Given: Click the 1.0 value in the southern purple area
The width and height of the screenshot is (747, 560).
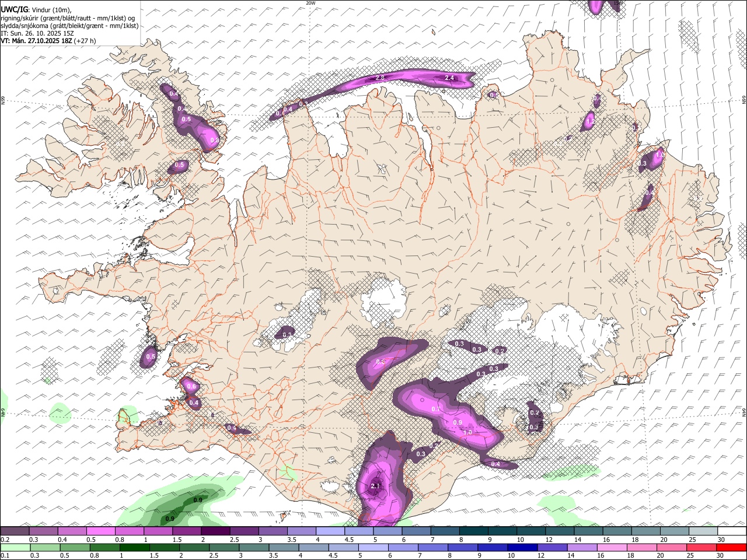Looking at the screenshot, I should pos(467,433).
